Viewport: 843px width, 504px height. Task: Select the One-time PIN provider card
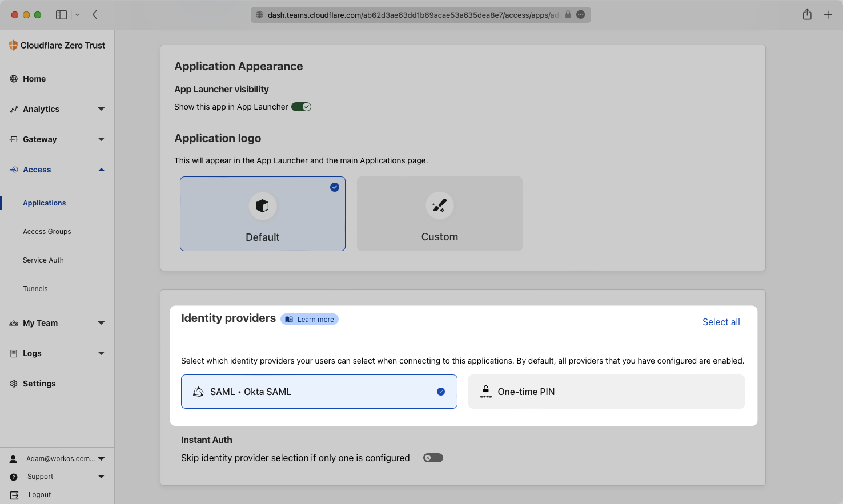click(x=606, y=392)
